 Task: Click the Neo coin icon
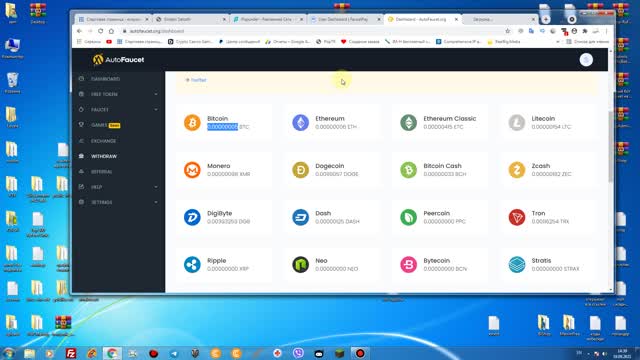click(300, 264)
